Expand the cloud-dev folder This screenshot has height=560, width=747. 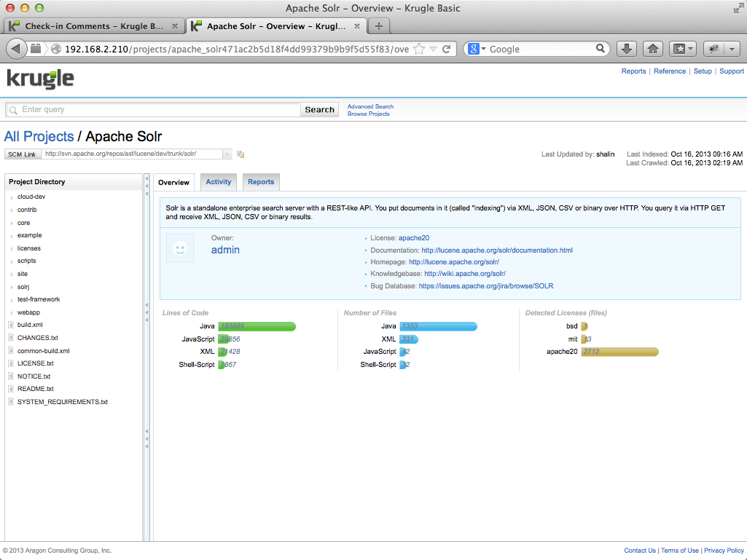pyautogui.click(x=12, y=197)
